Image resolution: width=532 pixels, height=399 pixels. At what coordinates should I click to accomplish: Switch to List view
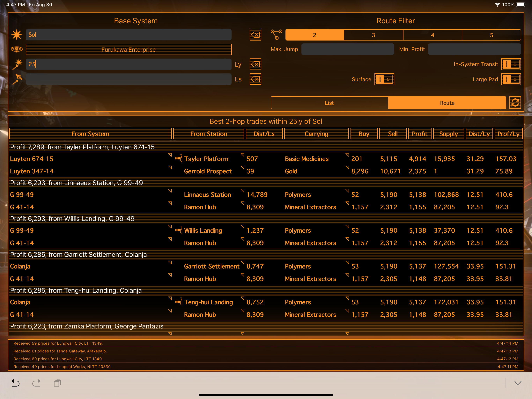point(329,103)
